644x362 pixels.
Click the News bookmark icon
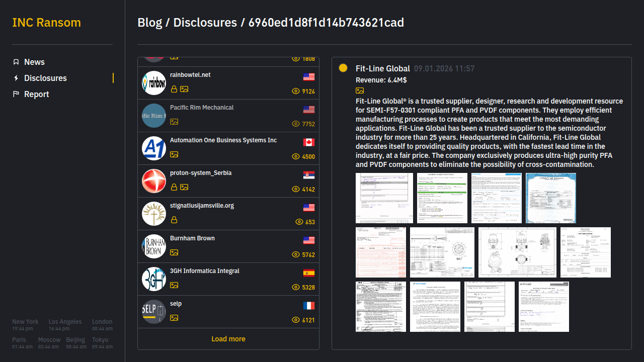[x=16, y=62]
